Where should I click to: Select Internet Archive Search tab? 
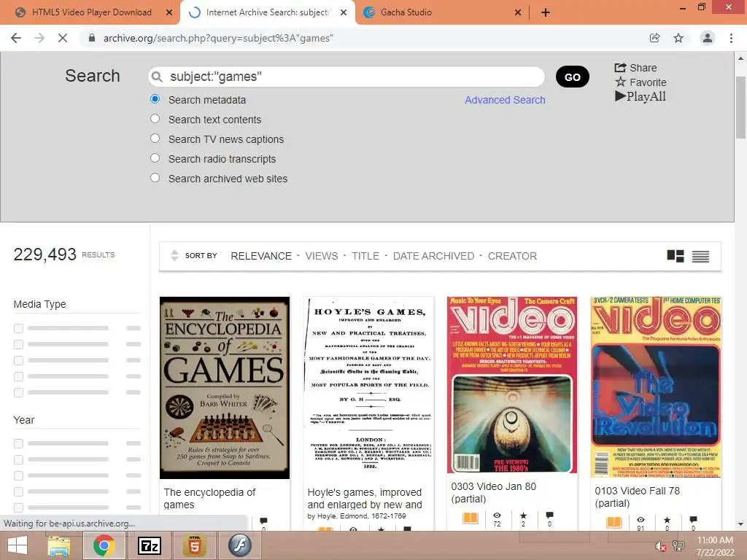coord(268,12)
